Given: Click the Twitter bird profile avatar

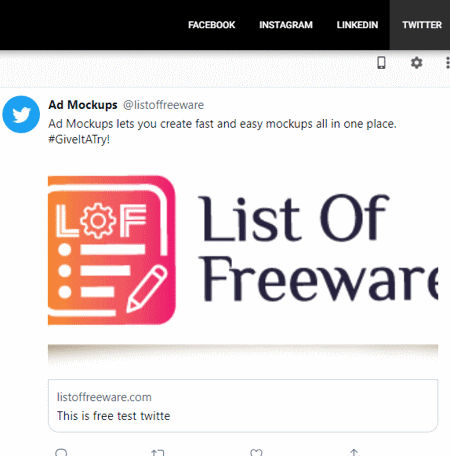Looking at the screenshot, I should click(x=21, y=114).
